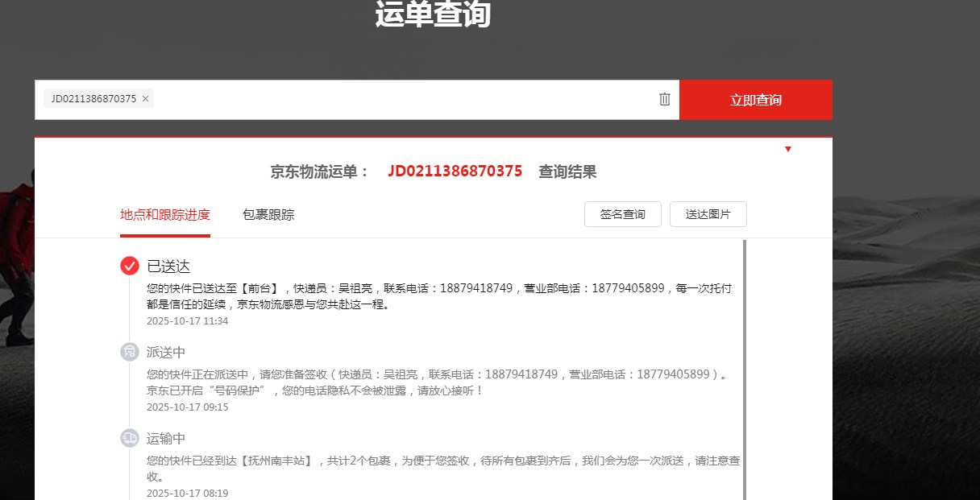
Task: Click the truck icon beside 运输中
Action: coord(130,438)
